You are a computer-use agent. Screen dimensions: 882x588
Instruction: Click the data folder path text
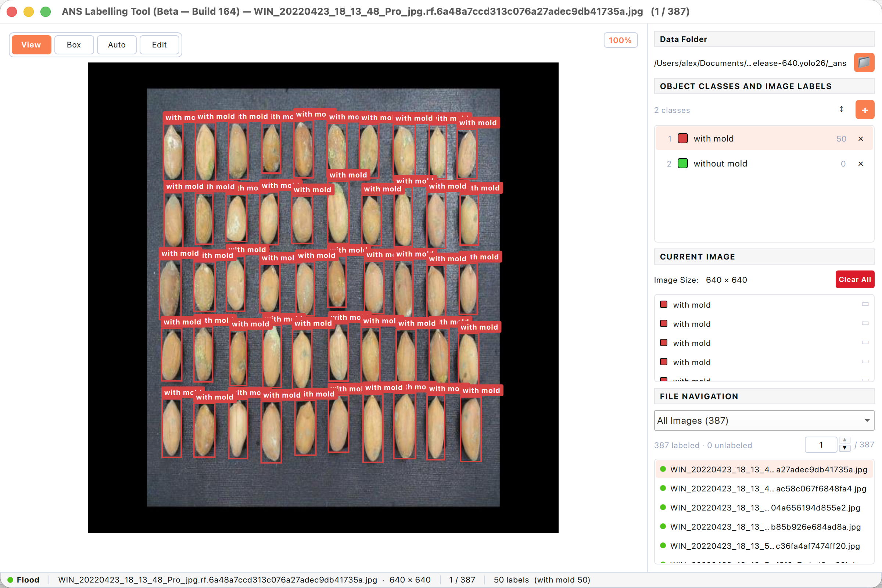pyautogui.click(x=750, y=63)
